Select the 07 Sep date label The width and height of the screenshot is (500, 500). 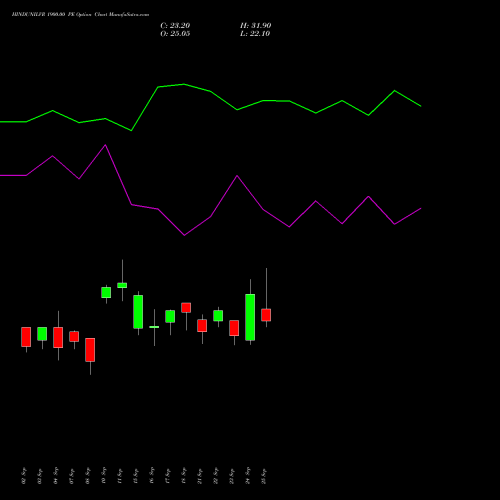pos(72,475)
